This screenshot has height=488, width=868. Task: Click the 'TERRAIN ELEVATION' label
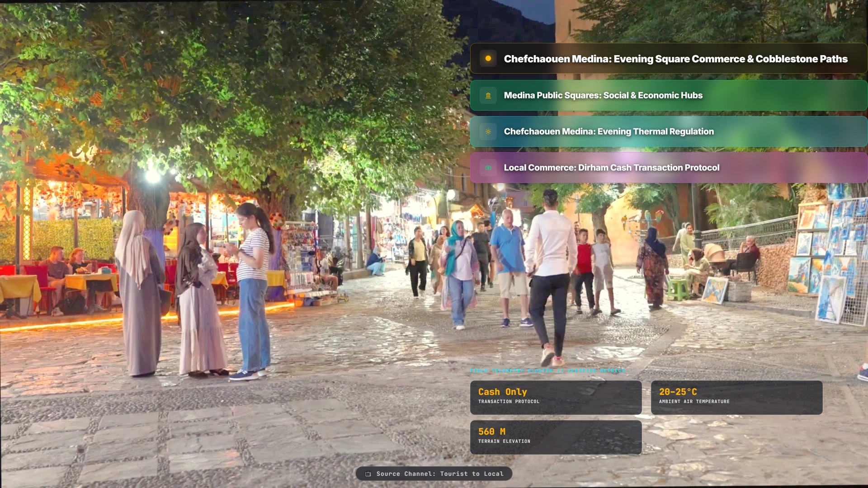tap(505, 441)
